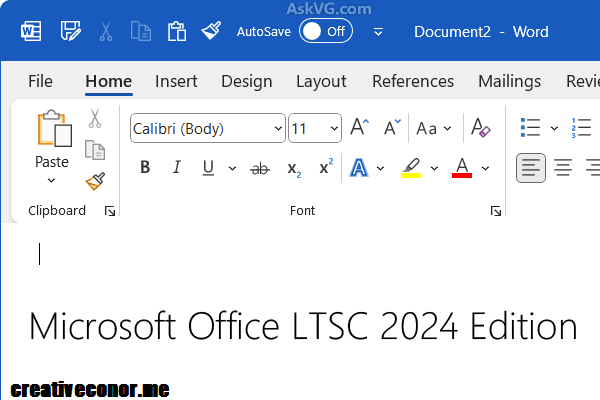Toggle Subscript formatting

[294, 169]
